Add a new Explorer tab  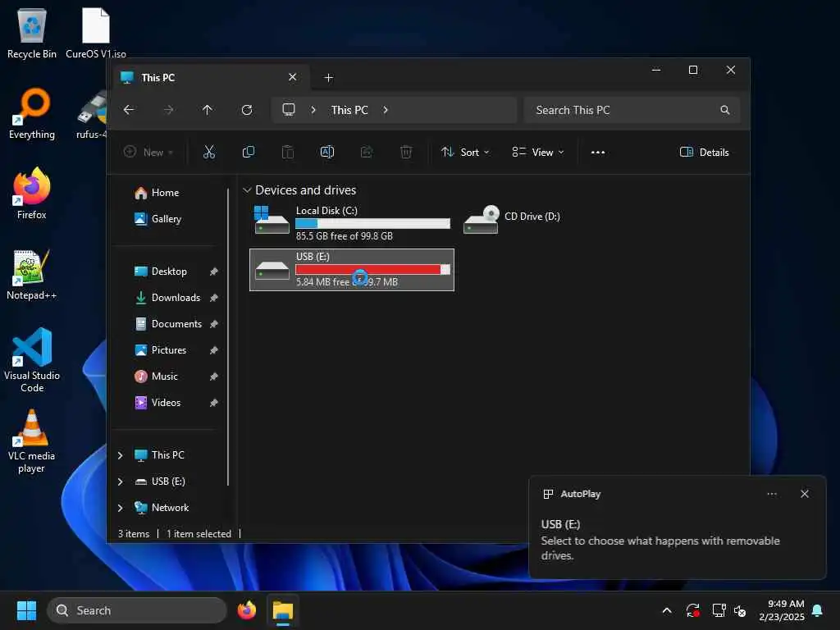(x=328, y=78)
